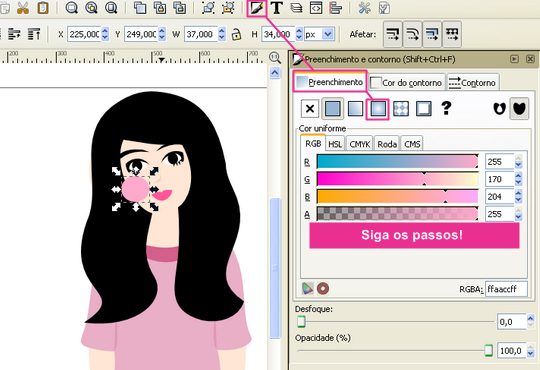Select the CMS color tab
540x370 pixels.
(x=412, y=144)
